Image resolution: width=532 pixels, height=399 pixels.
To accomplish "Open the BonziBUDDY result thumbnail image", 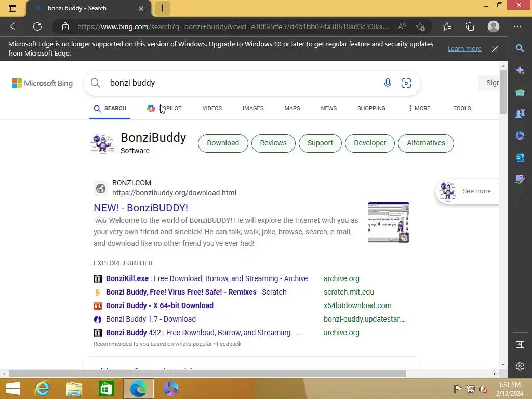I will (389, 222).
